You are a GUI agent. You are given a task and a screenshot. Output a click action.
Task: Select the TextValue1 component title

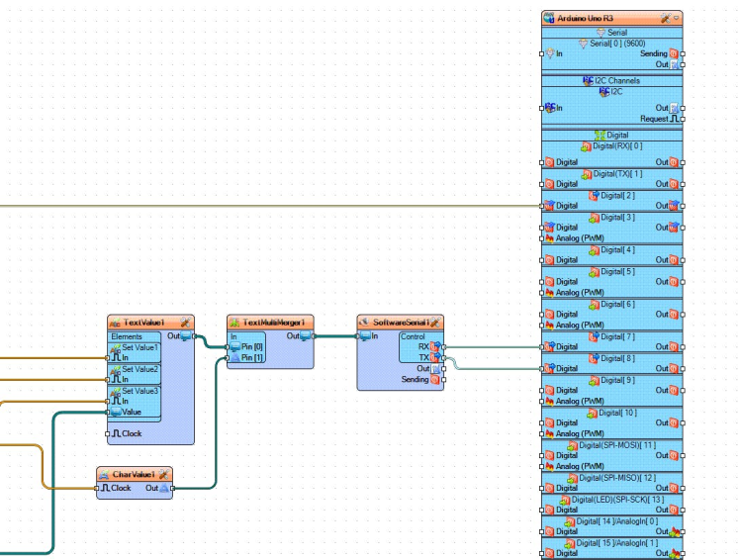(x=143, y=323)
